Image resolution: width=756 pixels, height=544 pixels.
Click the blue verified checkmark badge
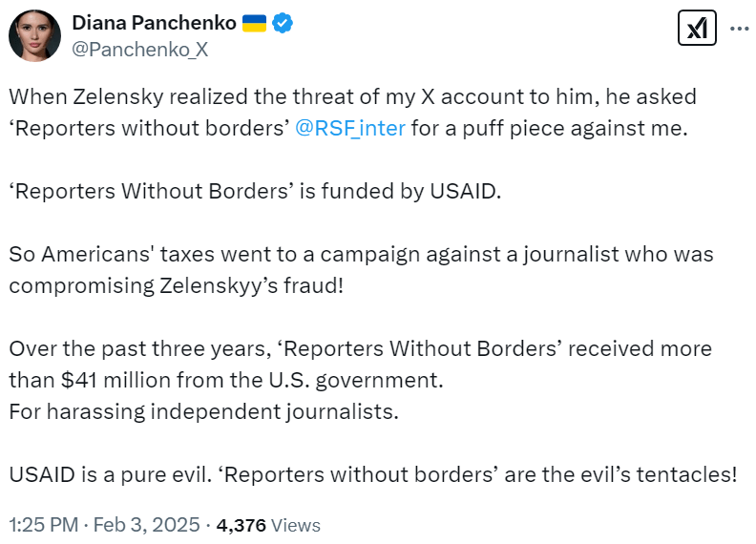[x=283, y=24]
